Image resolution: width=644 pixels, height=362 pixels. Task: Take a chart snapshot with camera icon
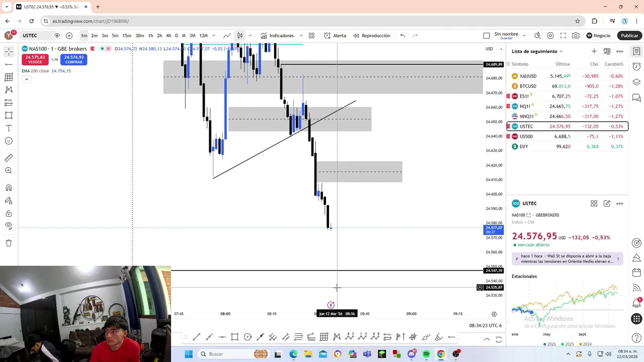coord(576,36)
